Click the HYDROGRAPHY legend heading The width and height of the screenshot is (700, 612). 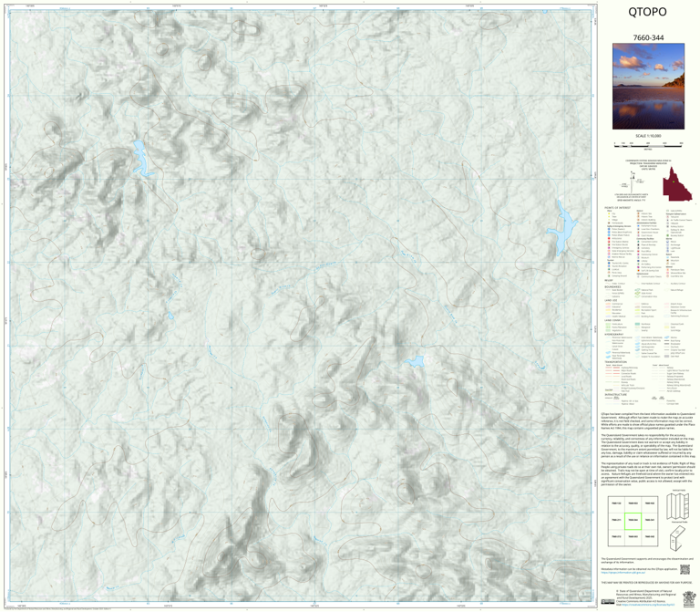point(613,334)
